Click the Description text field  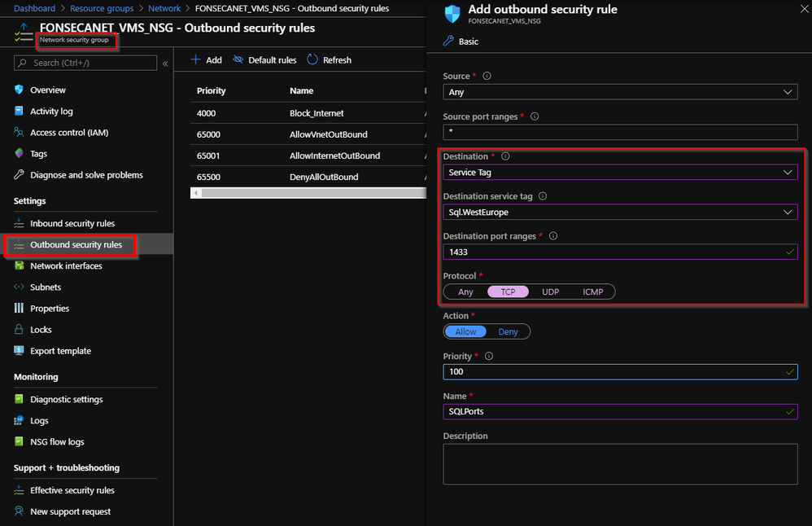pyautogui.click(x=620, y=464)
